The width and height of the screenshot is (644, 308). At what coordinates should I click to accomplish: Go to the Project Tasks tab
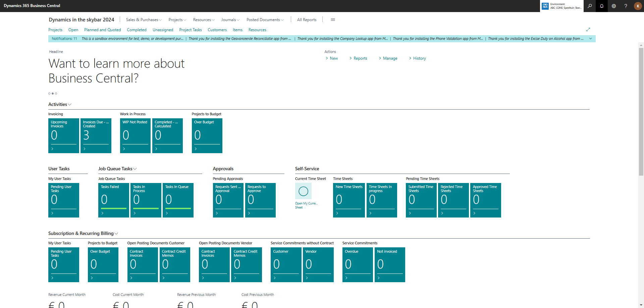190,30
